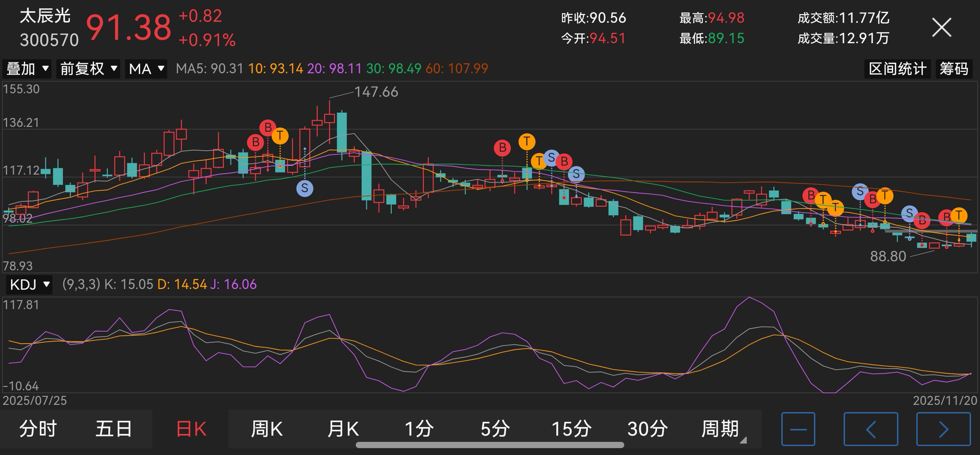
Task: Select the 5分 interval tab
Action: pos(494,429)
